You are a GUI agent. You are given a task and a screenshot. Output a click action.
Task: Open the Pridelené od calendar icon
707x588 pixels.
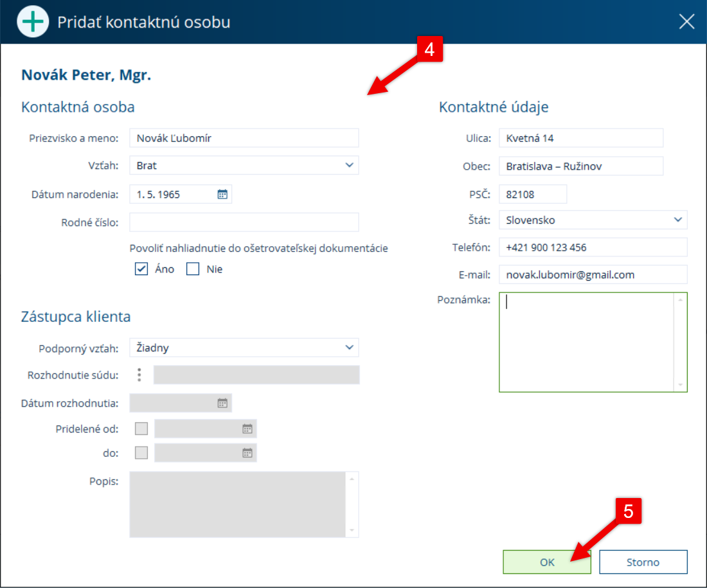(x=247, y=429)
